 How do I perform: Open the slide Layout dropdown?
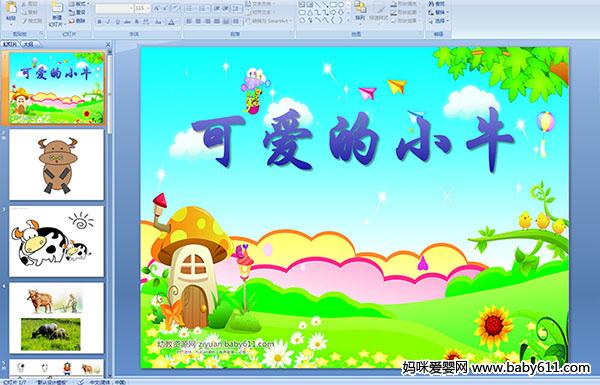pyautogui.click(x=78, y=4)
